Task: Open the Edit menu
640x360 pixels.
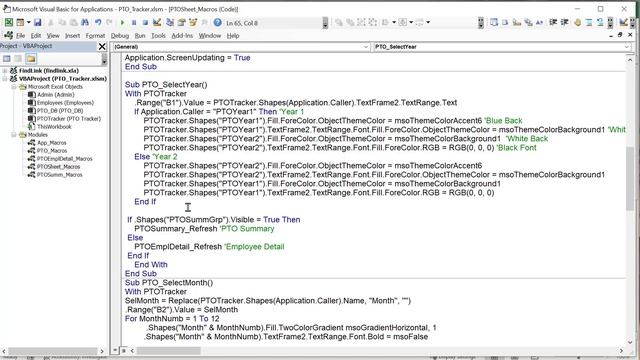Action: coord(36,36)
